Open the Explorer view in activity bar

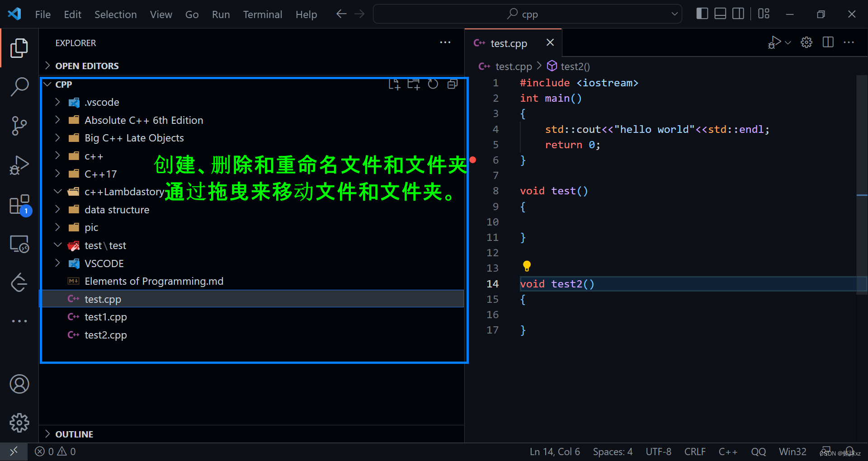pos(19,48)
